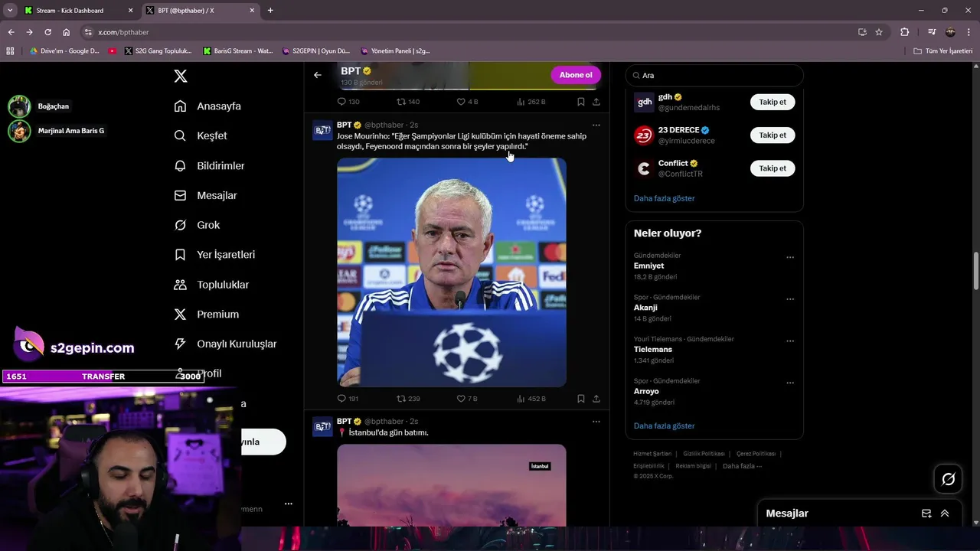This screenshot has height=551, width=980.
Task: Open more options for Tielemans trend
Action: click(x=790, y=341)
